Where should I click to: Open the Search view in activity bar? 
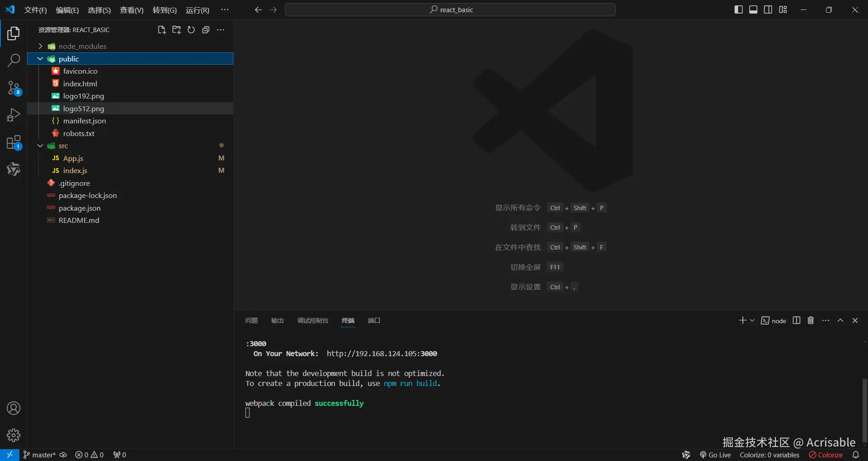(x=14, y=61)
